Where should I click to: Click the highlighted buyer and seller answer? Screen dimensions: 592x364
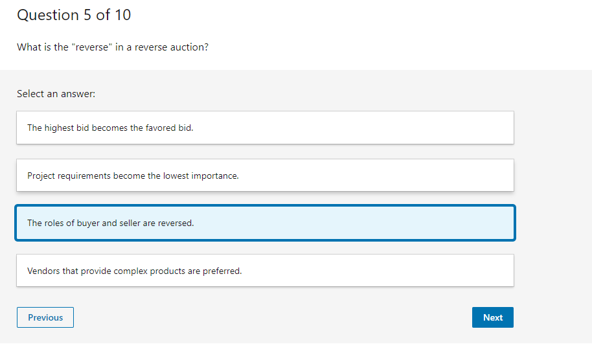(265, 223)
